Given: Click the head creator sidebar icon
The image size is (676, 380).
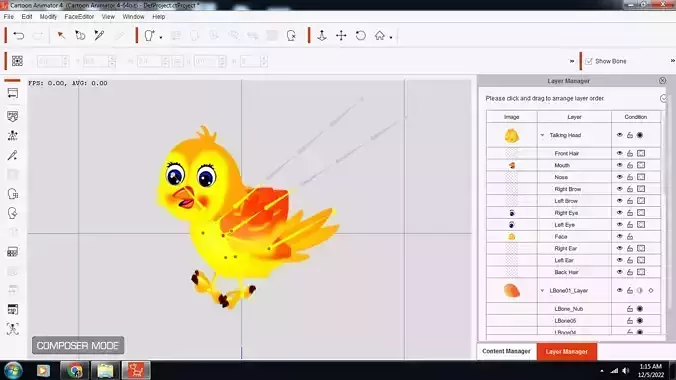Looking at the screenshot, I should (x=13, y=194).
